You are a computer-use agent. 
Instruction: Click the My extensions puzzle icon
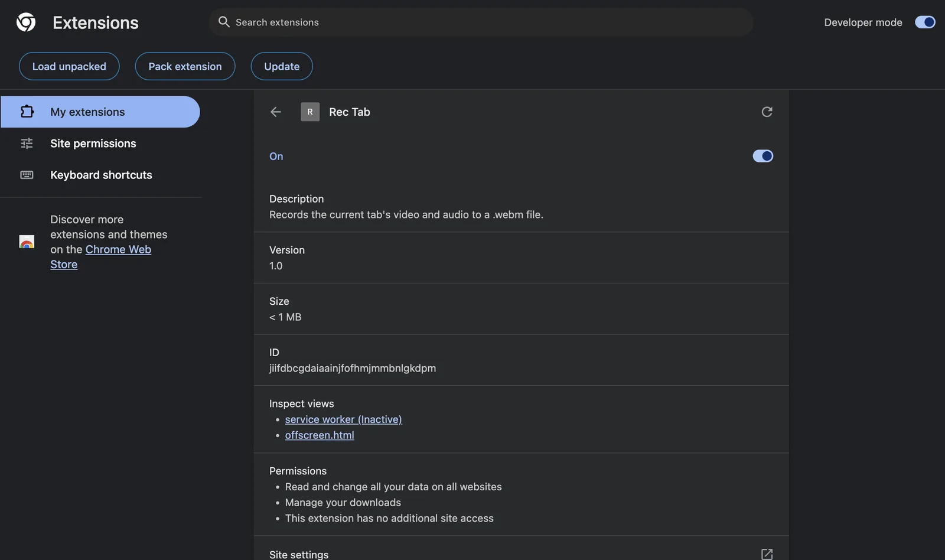[27, 112]
